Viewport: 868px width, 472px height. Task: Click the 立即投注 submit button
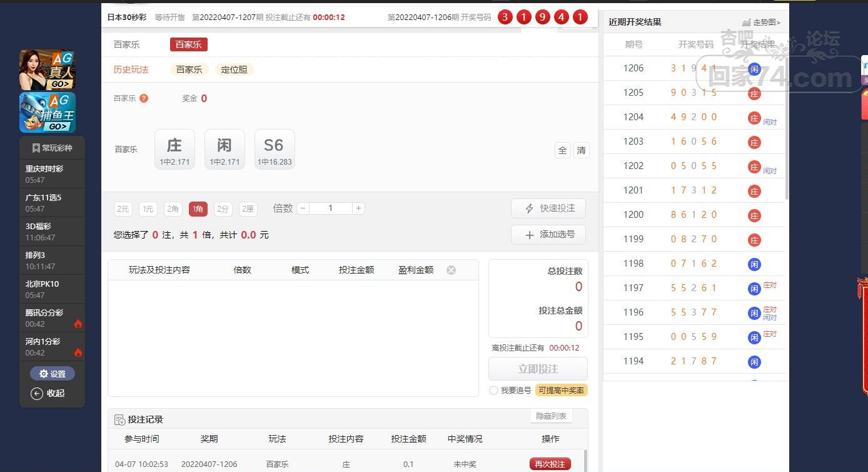(x=538, y=369)
